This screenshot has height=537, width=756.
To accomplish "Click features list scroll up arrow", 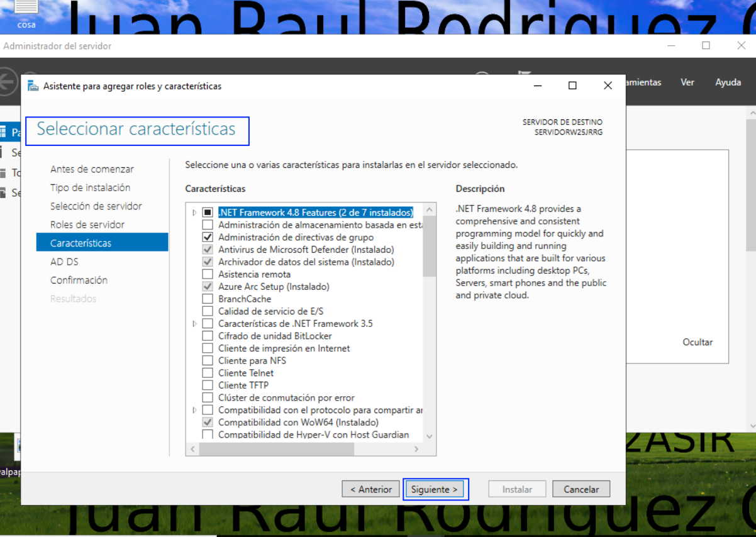I will 430,210.
